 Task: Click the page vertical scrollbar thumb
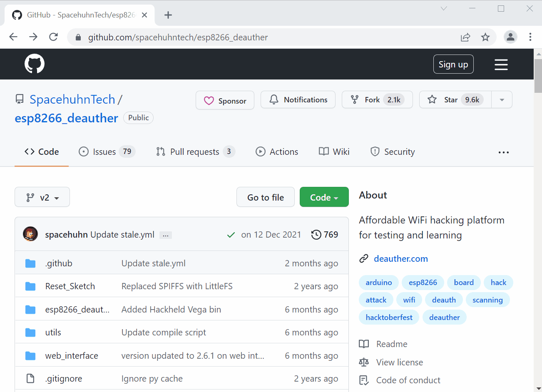pyautogui.click(x=538, y=76)
